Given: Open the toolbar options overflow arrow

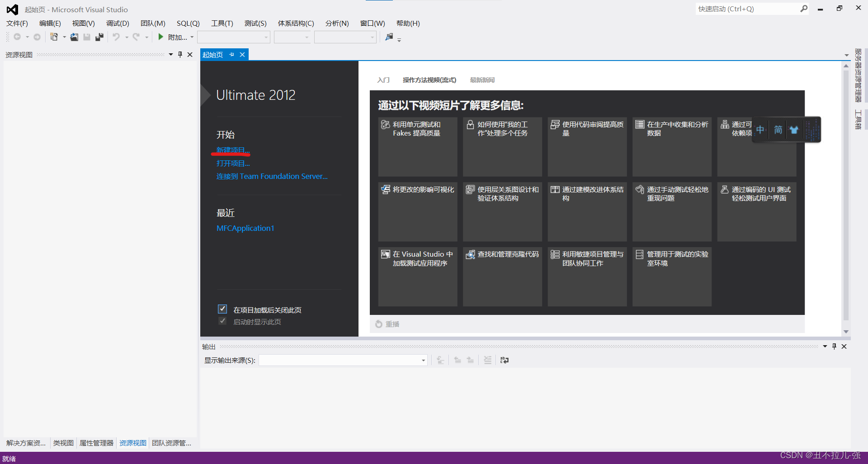Looking at the screenshot, I should (x=399, y=40).
